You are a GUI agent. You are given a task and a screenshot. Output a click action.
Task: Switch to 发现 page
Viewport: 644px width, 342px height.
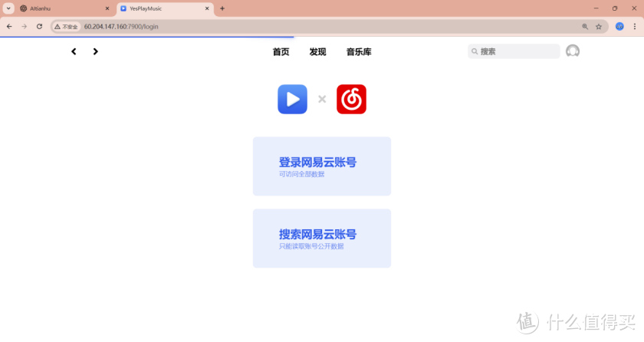coord(317,52)
